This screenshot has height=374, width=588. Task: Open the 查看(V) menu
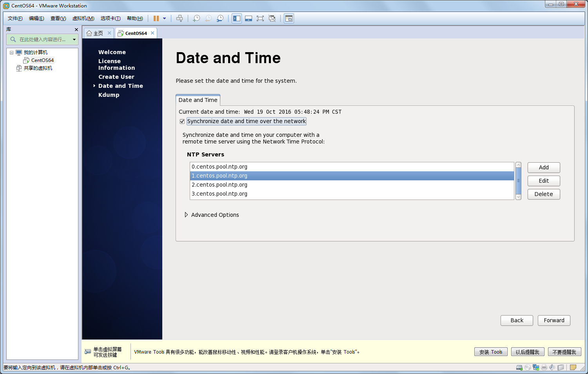coord(58,18)
